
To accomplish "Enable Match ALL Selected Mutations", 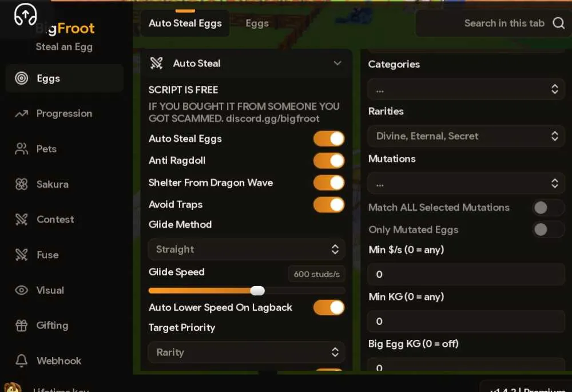I will click(x=549, y=208).
